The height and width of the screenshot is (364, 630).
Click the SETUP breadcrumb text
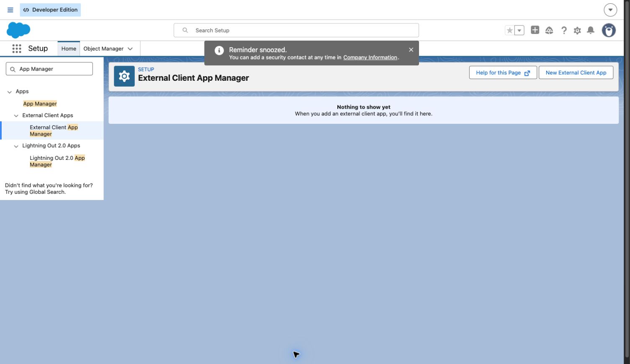tap(146, 69)
